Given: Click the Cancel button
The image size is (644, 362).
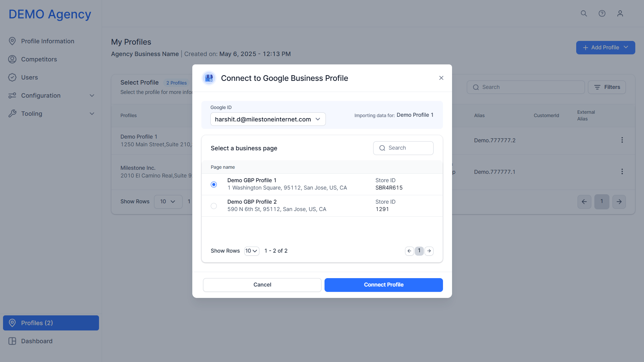Looking at the screenshot, I should point(262,285).
